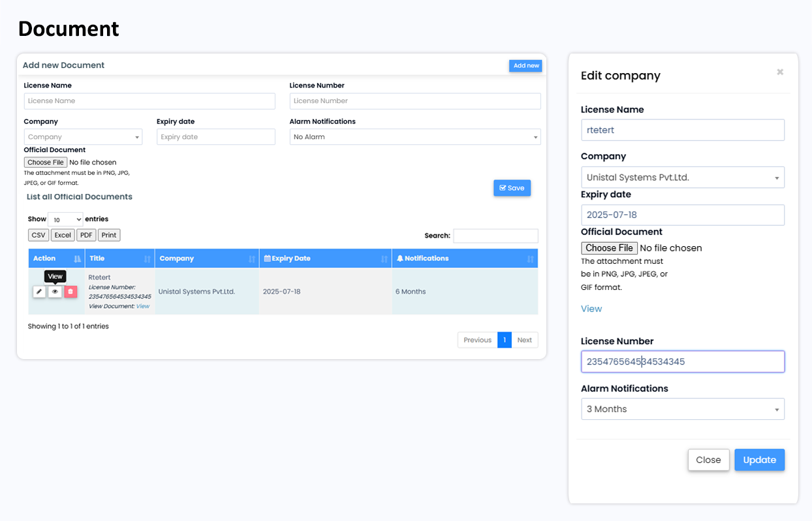Close the Edit company panel with X
The width and height of the screenshot is (812, 521).
click(x=780, y=72)
